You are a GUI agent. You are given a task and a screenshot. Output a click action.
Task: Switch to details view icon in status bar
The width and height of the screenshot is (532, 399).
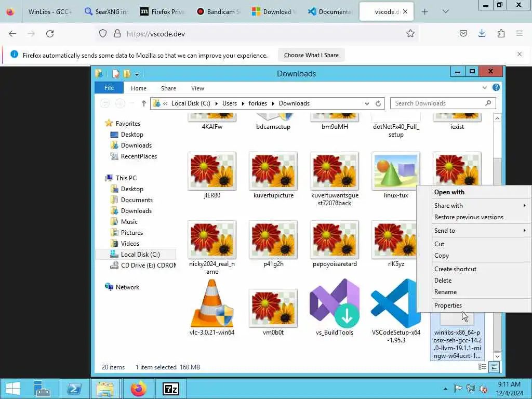[482, 367]
